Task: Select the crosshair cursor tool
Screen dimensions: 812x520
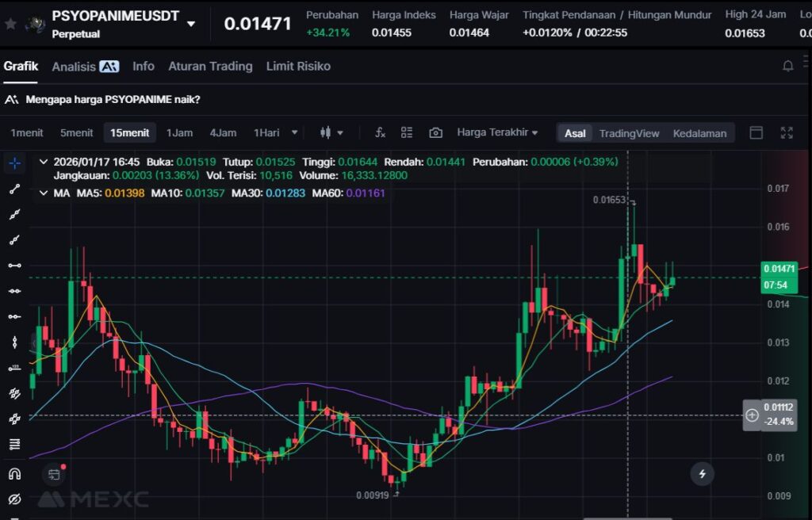Action: pyautogui.click(x=14, y=163)
